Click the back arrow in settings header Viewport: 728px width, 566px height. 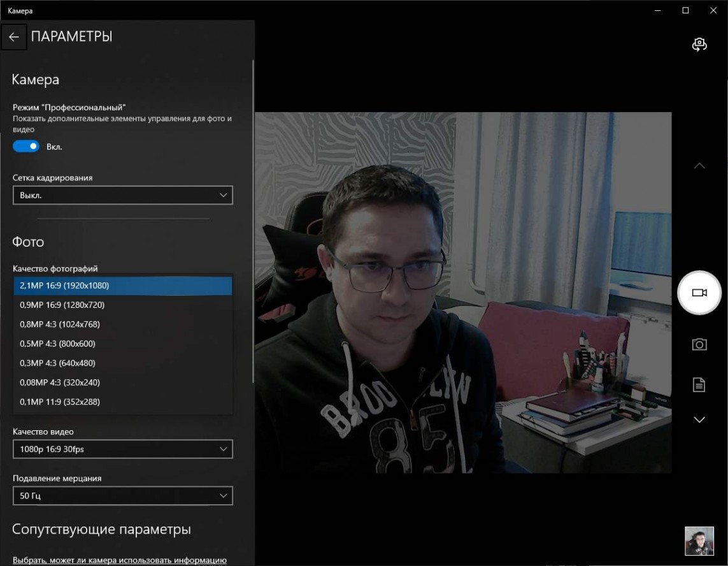click(x=14, y=37)
